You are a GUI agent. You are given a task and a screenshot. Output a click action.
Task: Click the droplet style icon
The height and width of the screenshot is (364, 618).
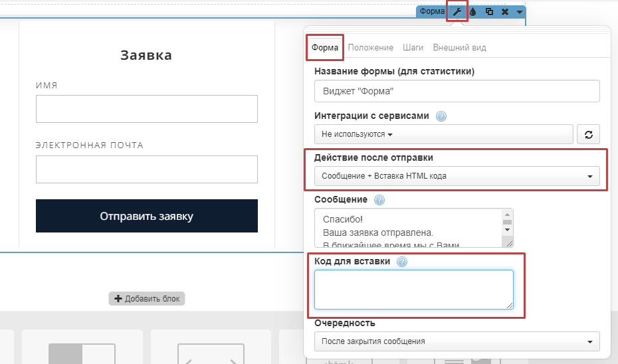coord(472,11)
